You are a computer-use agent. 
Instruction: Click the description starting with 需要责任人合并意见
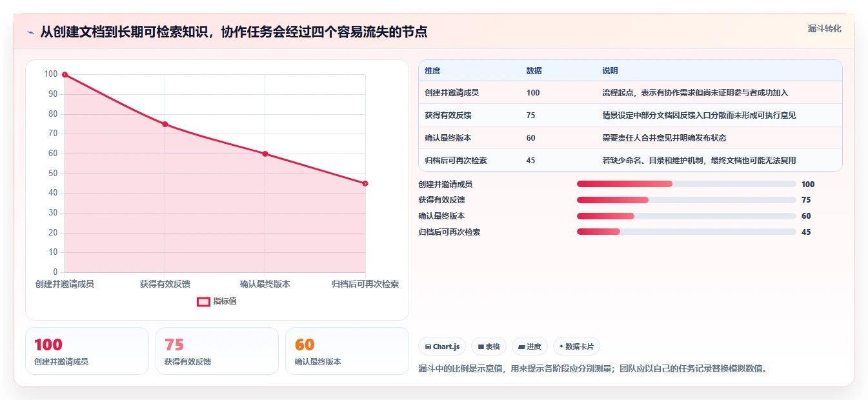[664, 137]
